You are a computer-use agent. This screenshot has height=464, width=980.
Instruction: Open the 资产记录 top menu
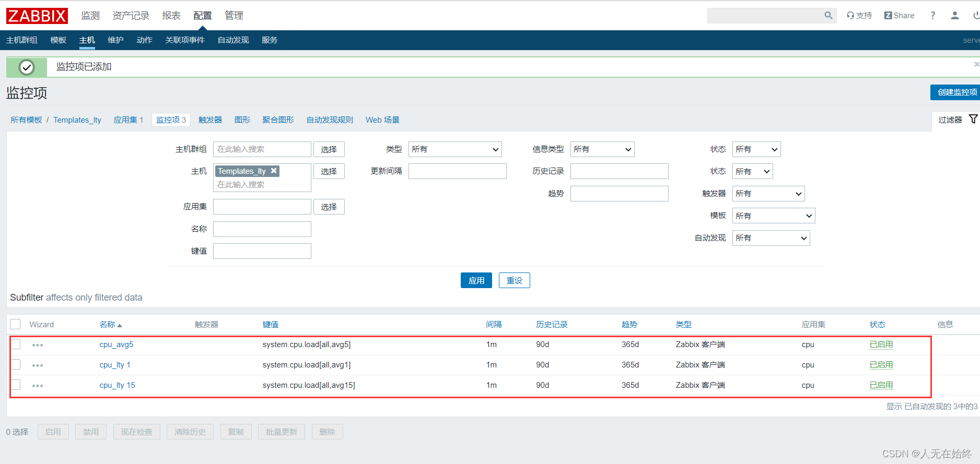131,16
